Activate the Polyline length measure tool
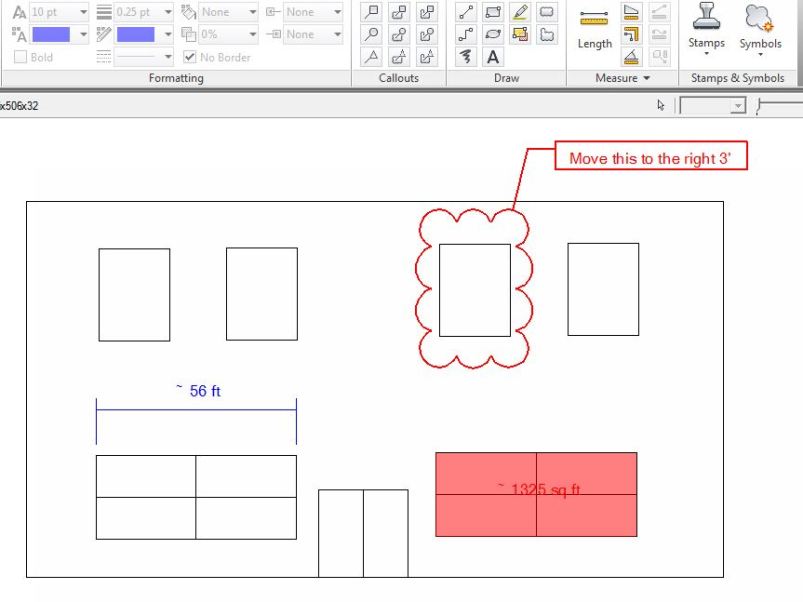Image resolution: width=803 pixels, height=602 pixels. [x=631, y=34]
